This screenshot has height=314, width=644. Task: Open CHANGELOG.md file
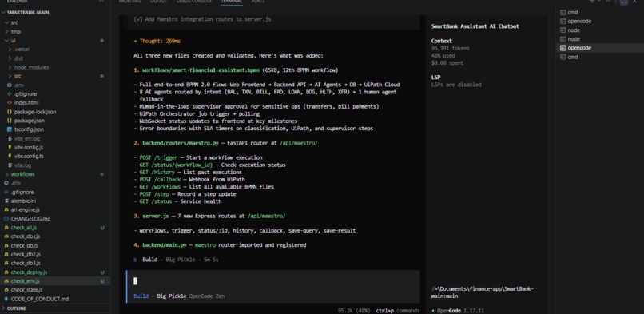click(x=30, y=219)
